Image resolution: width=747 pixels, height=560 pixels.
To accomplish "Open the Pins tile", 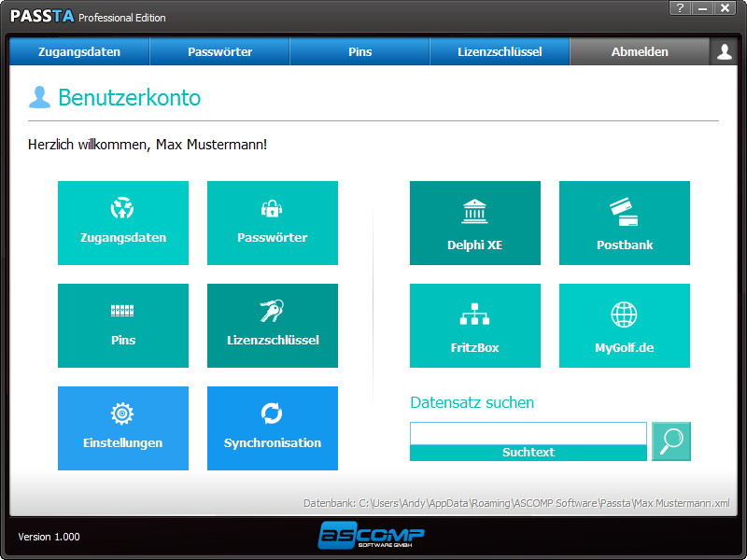I will (x=123, y=326).
